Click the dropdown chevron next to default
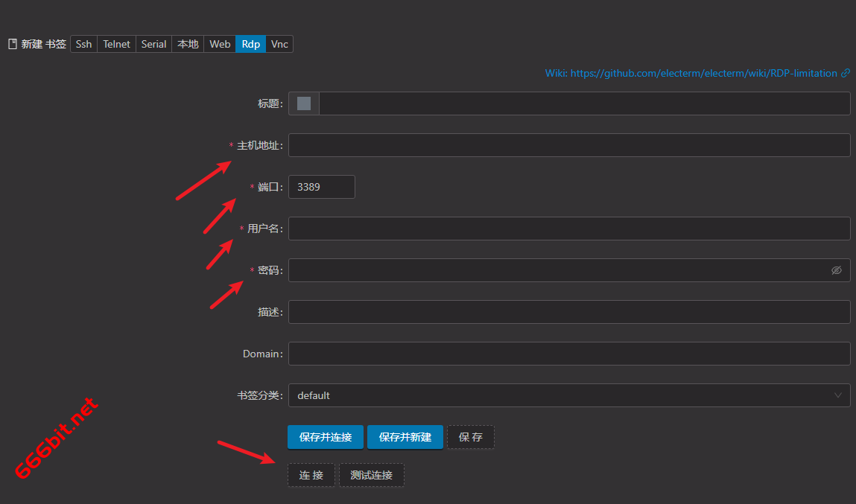 [x=838, y=395]
